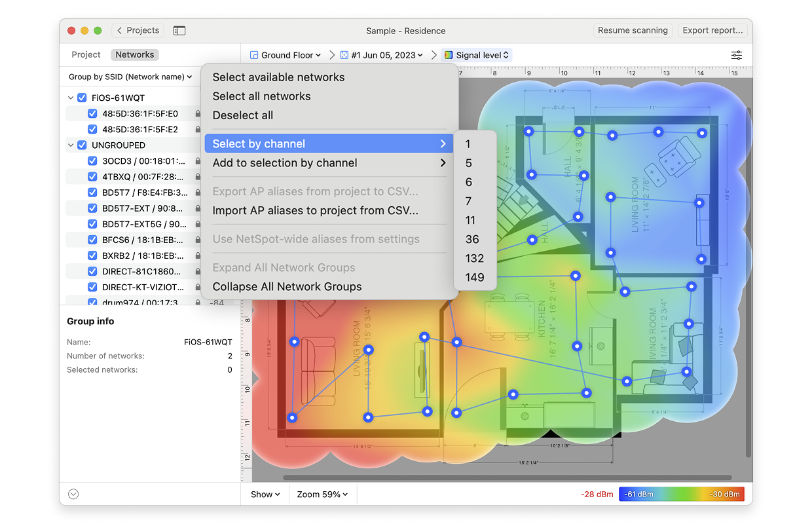
Task: Click Export report button
Action: tap(712, 30)
